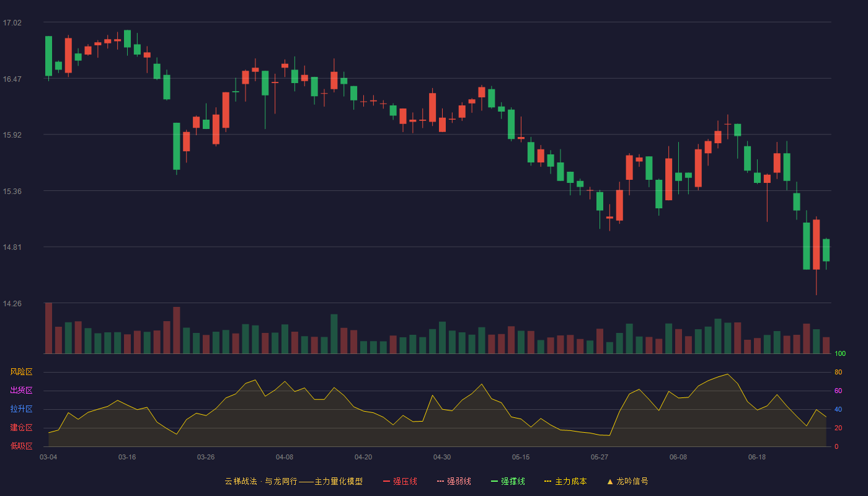The height and width of the screenshot is (496, 868).
Task: Select the 06-18 date label
Action: (x=757, y=457)
